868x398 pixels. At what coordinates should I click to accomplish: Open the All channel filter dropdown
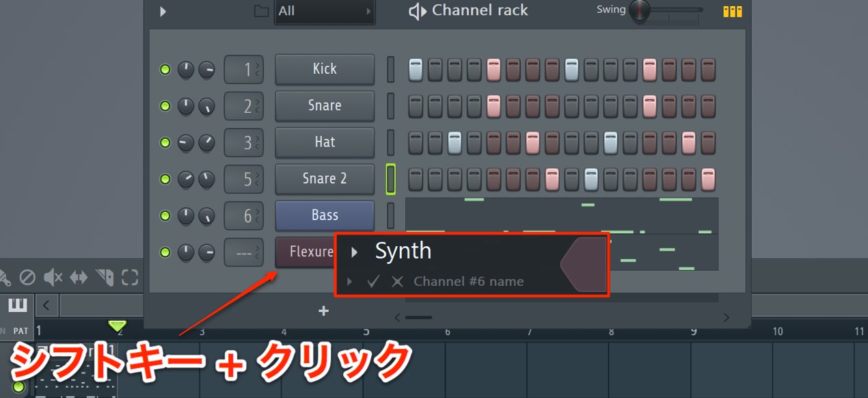click(325, 12)
